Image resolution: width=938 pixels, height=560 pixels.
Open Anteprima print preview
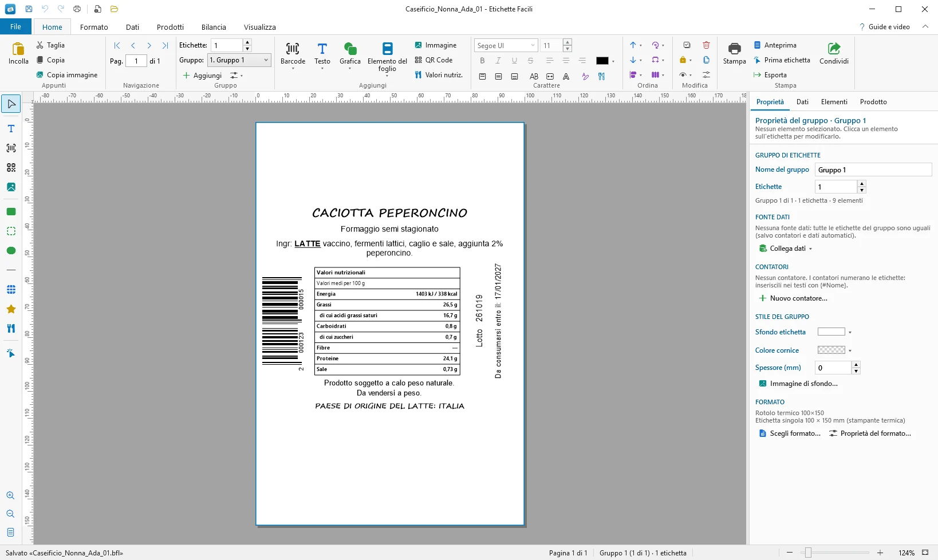coord(775,45)
